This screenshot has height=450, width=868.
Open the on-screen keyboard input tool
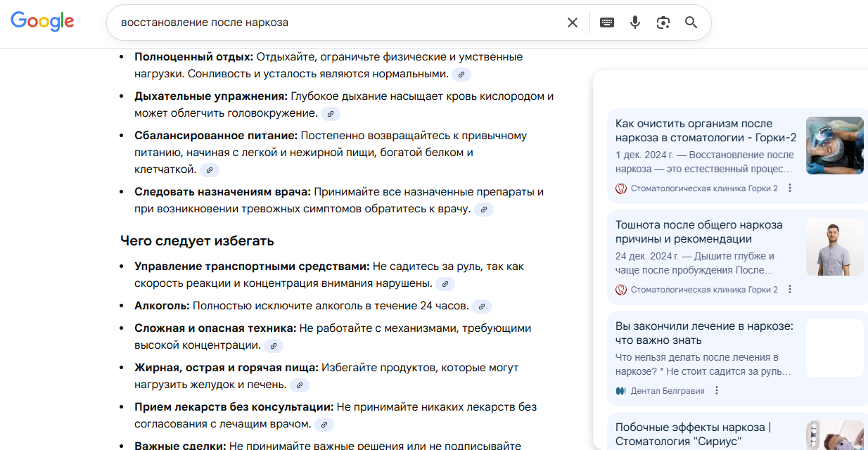click(606, 22)
